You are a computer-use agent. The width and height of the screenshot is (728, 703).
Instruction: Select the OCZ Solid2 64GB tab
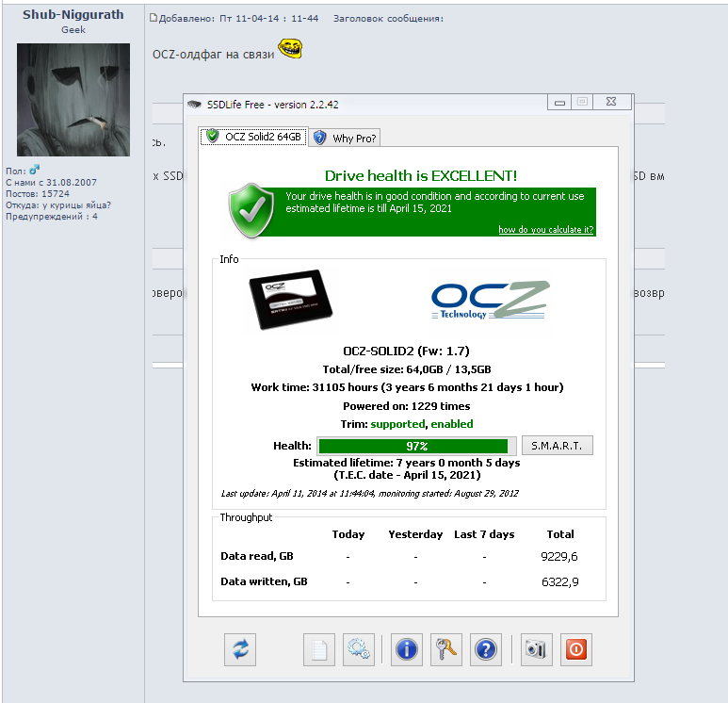tap(253, 136)
